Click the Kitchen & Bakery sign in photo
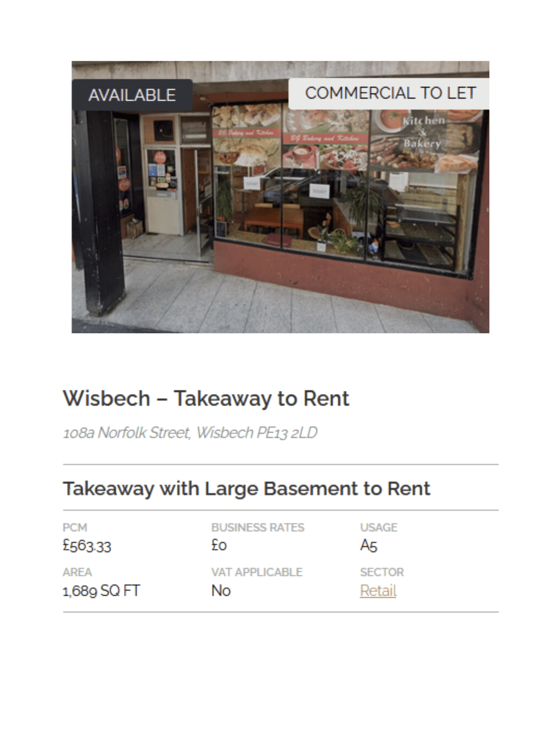The image size is (560, 734). pos(423,132)
